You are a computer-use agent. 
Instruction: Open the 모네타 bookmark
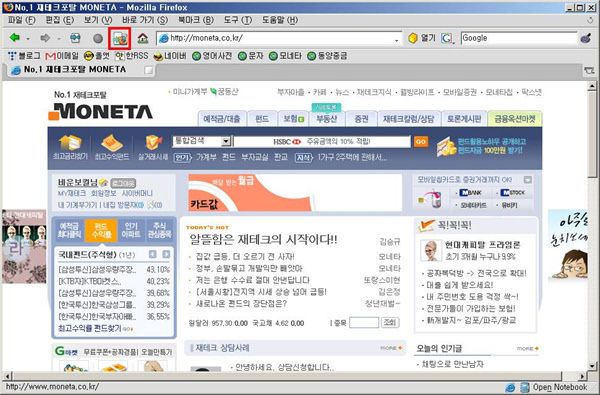[285, 56]
